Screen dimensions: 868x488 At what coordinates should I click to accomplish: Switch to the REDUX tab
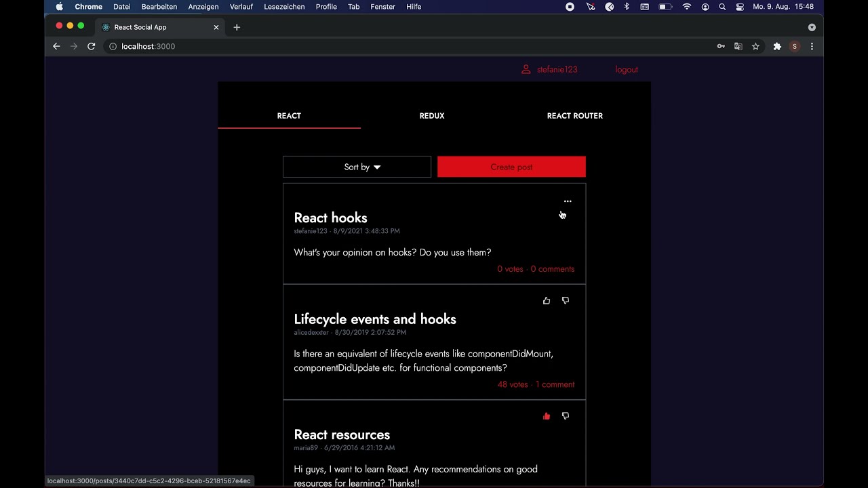pos(432,116)
